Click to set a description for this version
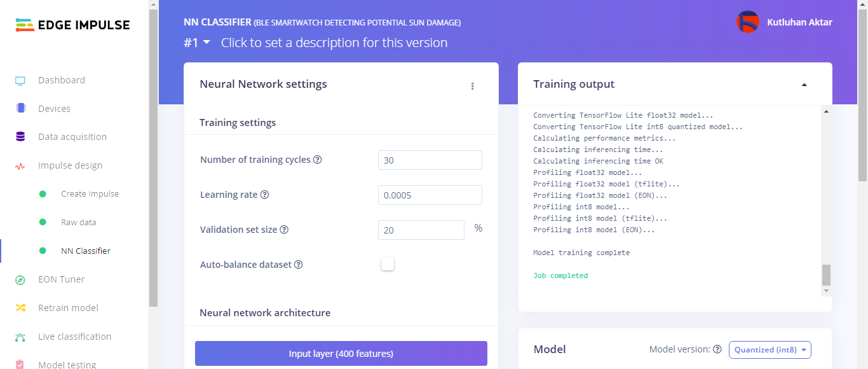 pos(334,43)
